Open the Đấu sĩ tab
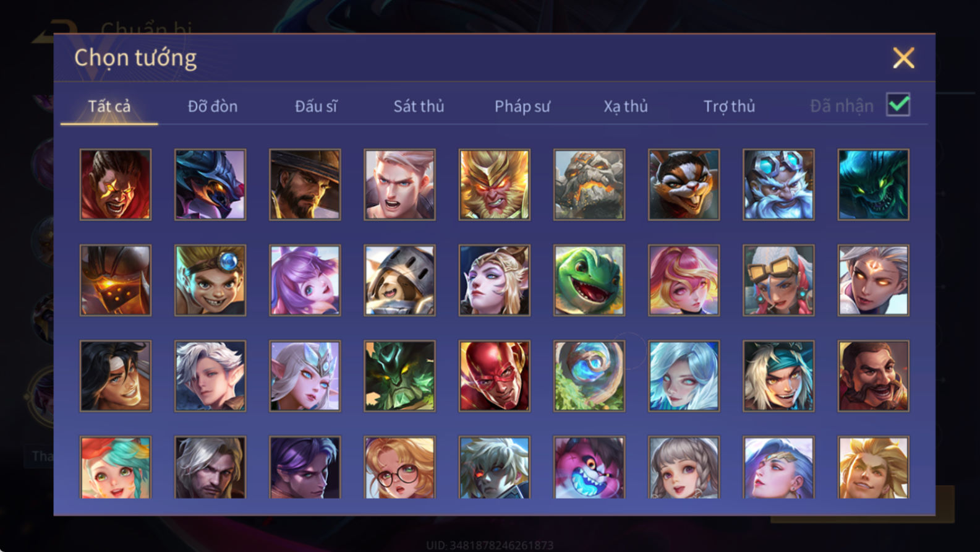Screen dimensions: 980x552 [316, 106]
